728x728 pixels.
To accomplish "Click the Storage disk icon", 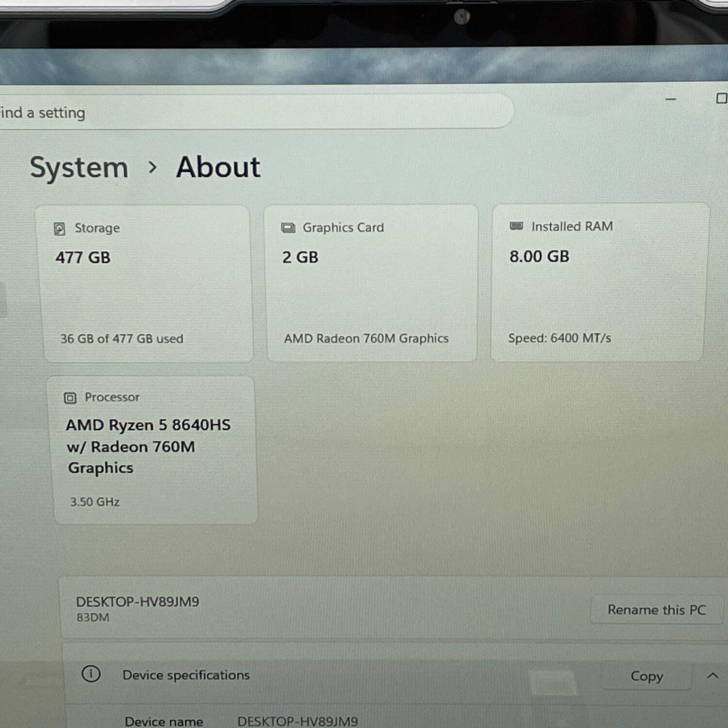I will click(x=59, y=229).
